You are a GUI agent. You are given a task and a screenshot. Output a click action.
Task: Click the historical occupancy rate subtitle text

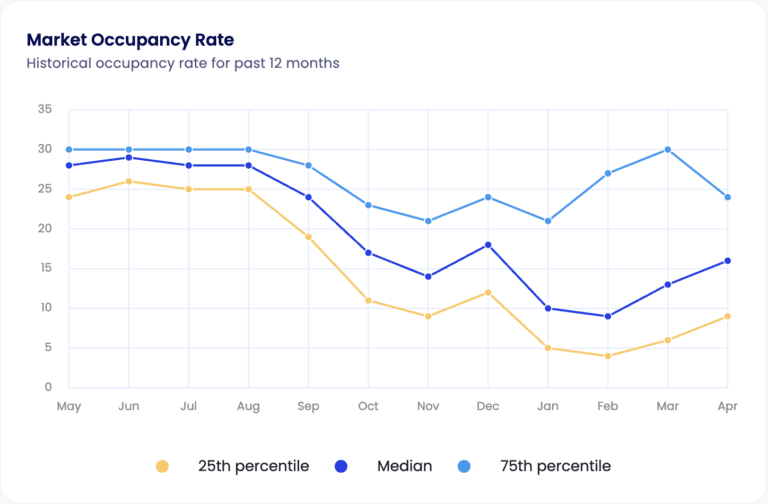[x=182, y=63]
